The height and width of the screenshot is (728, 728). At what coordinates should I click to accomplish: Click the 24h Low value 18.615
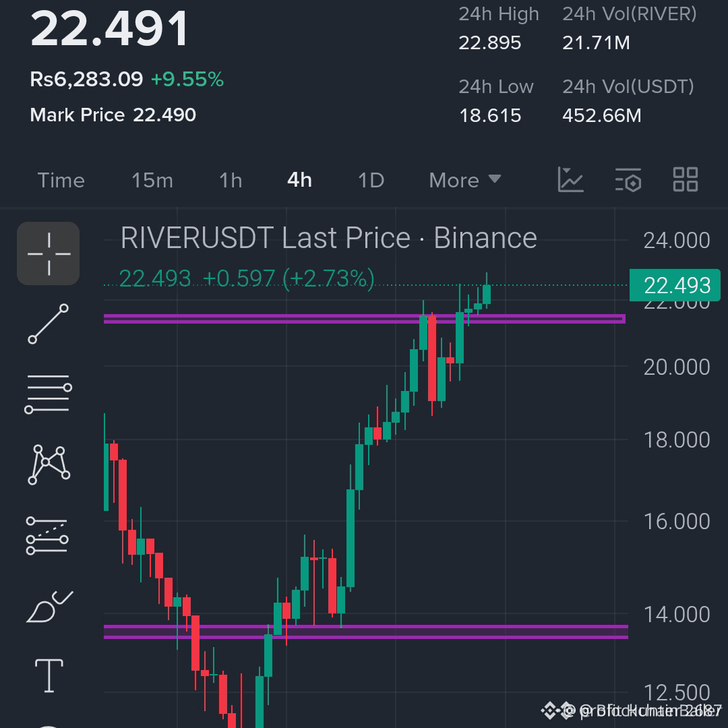tap(490, 115)
